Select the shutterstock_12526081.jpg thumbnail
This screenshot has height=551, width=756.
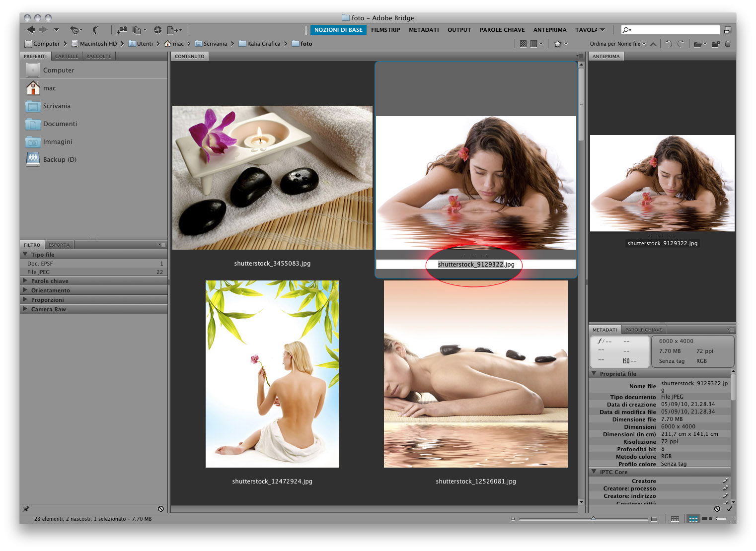475,374
